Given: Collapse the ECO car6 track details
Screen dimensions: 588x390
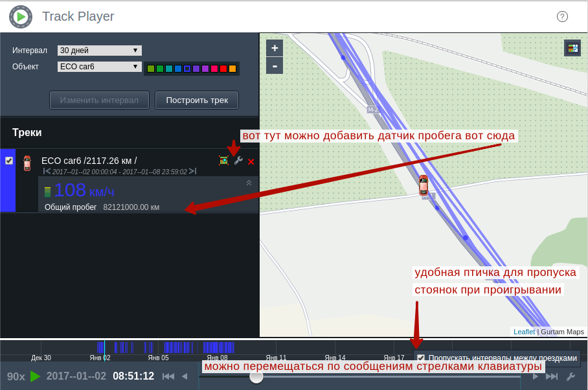Looking at the screenshot, I should pos(249,183).
